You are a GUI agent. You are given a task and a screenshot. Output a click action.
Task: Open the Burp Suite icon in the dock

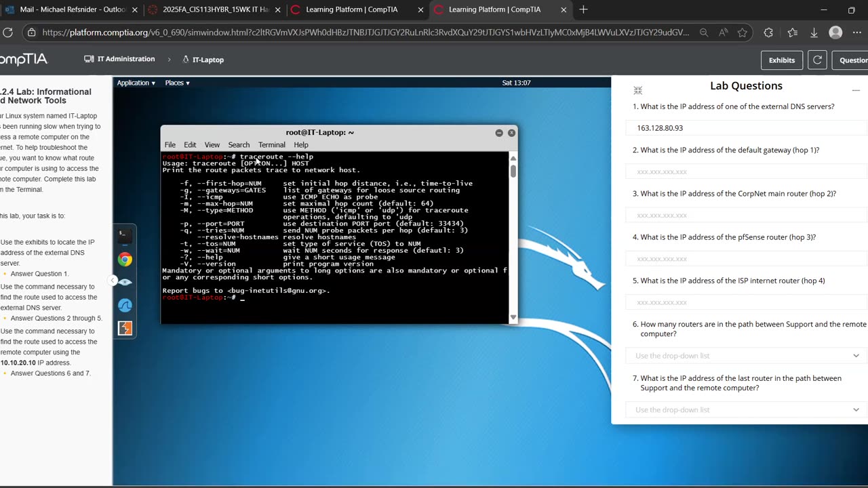pyautogui.click(x=125, y=329)
